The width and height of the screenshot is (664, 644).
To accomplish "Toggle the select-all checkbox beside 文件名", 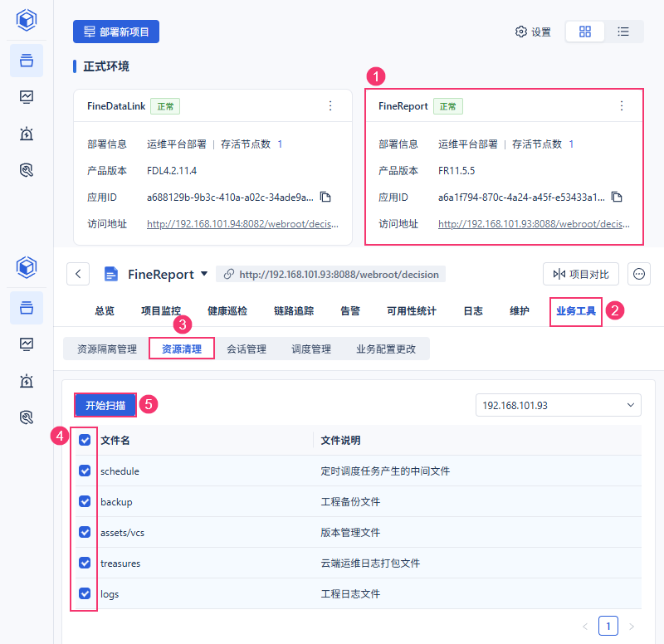I will point(85,440).
